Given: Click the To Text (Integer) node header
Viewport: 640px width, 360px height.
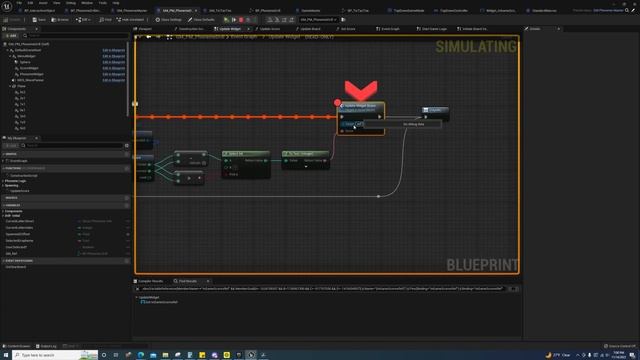Looking at the screenshot, I should tap(305, 154).
